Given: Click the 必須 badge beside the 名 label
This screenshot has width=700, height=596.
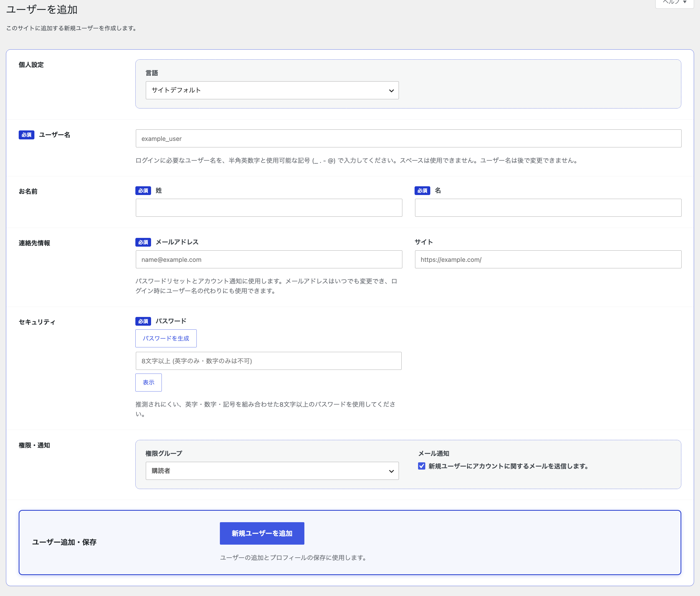Looking at the screenshot, I should click(423, 191).
